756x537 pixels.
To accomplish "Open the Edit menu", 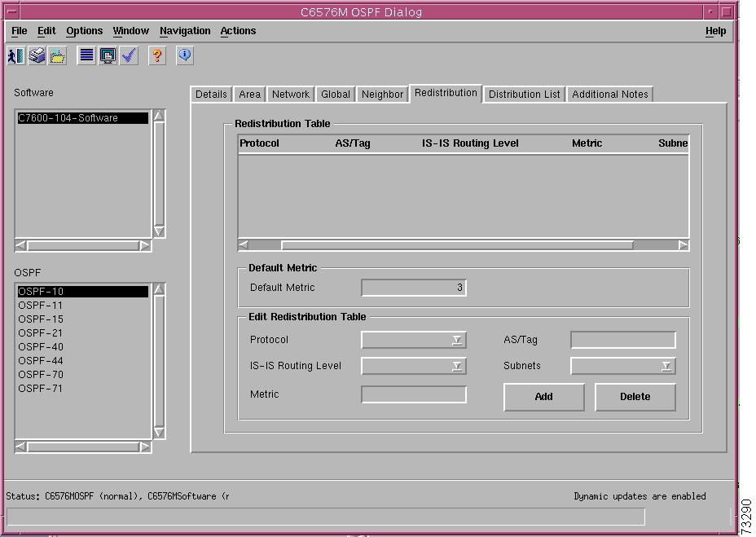I will 46,31.
